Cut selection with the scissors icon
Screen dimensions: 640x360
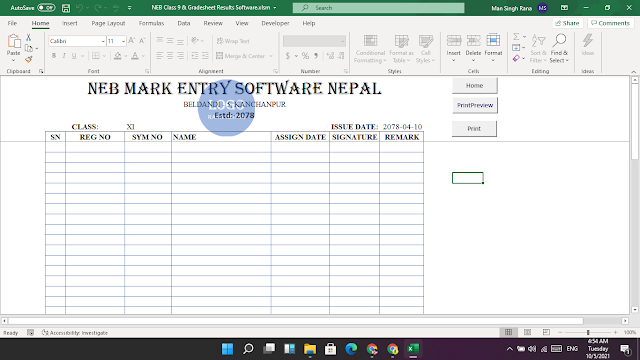[x=29, y=38]
